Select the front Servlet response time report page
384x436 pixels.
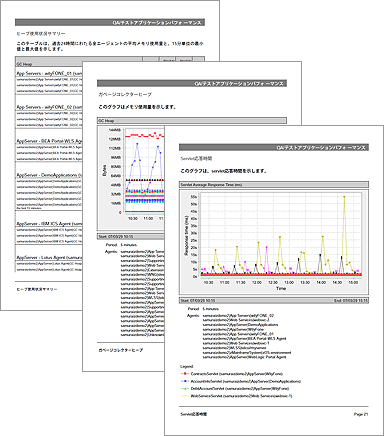pyautogui.click(x=274, y=280)
